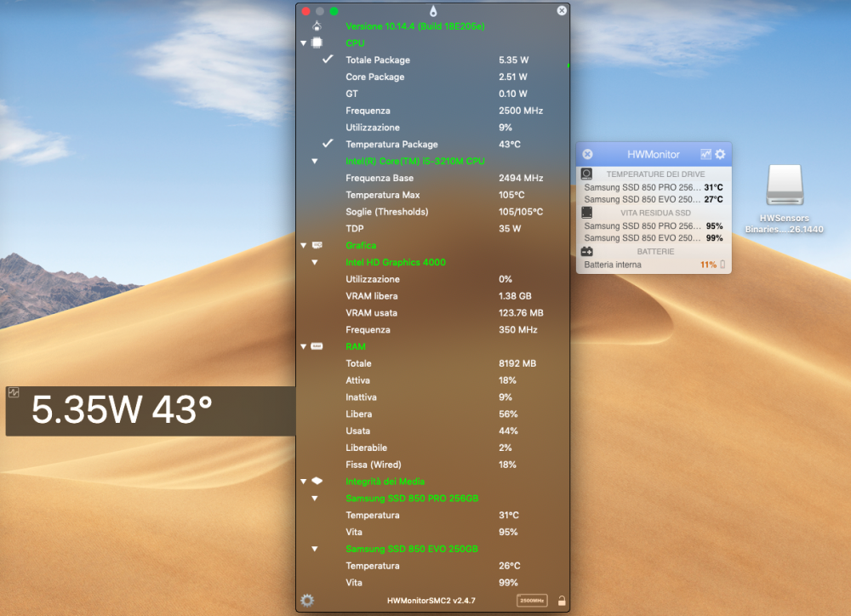
Task: Select the graphics Frequenza 350 MHz row
Action: point(432,329)
